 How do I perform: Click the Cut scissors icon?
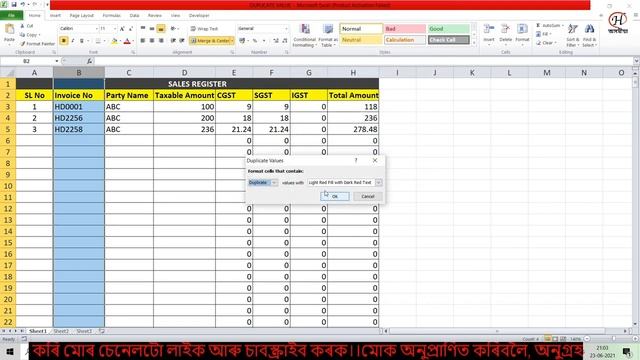tap(23, 26)
